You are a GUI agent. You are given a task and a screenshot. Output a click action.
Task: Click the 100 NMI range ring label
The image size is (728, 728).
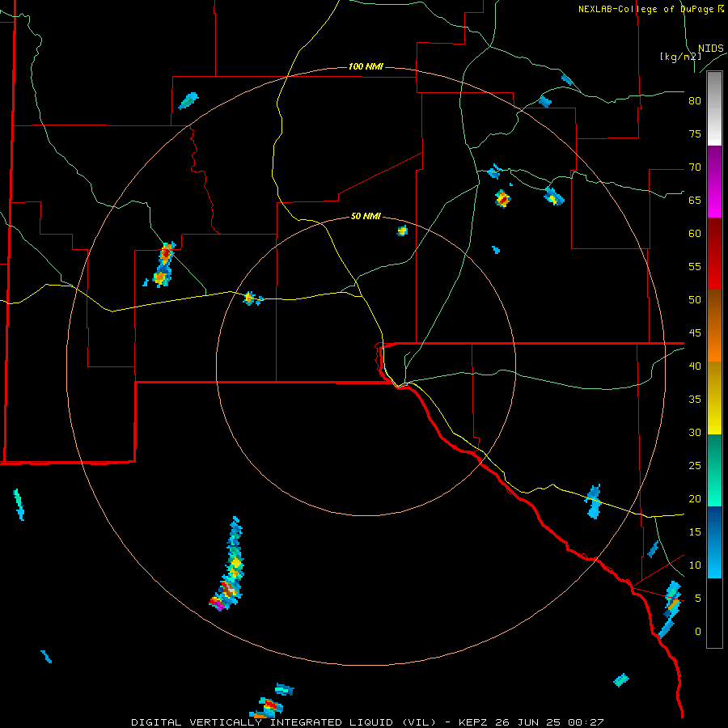tap(366, 66)
